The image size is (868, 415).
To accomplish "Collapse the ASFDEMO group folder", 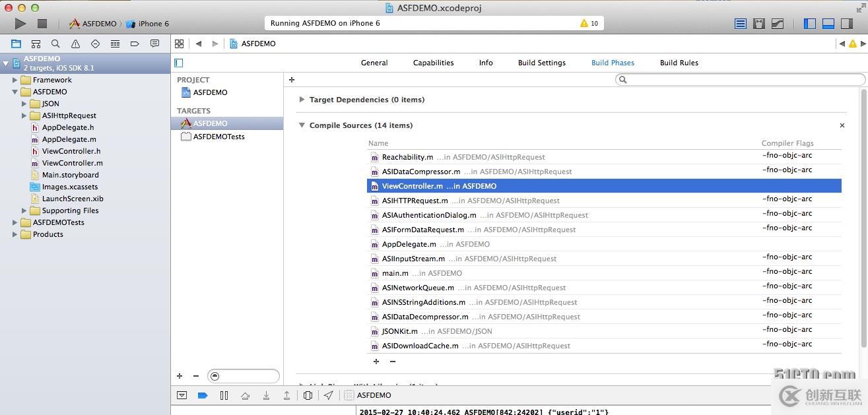I will click(15, 92).
